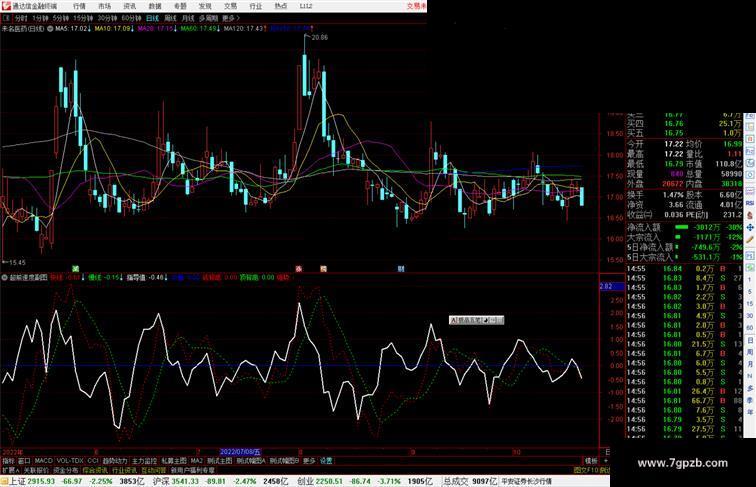Click the panel toggle icon left of 分时
756x487 pixels.
(x=6, y=18)
